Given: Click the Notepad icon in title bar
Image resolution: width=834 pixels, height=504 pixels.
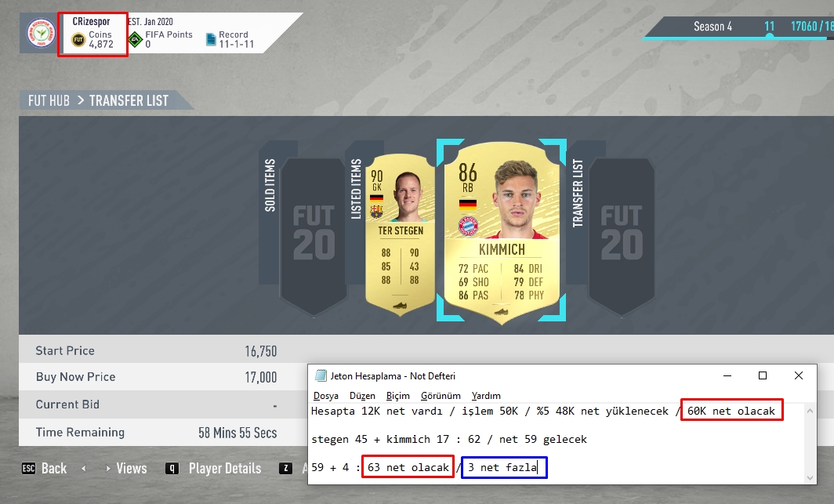Looking at the screenshot, I should (x=321, y=375).
